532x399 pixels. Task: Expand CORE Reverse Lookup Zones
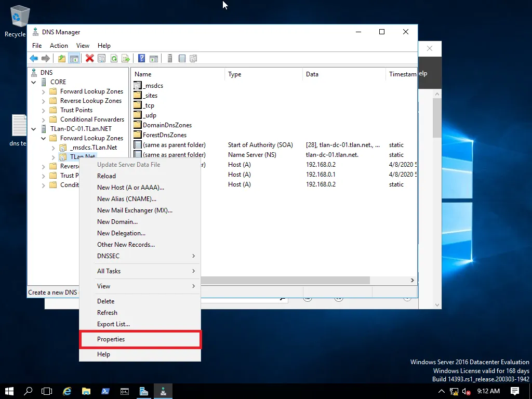[x=44, y=101]
